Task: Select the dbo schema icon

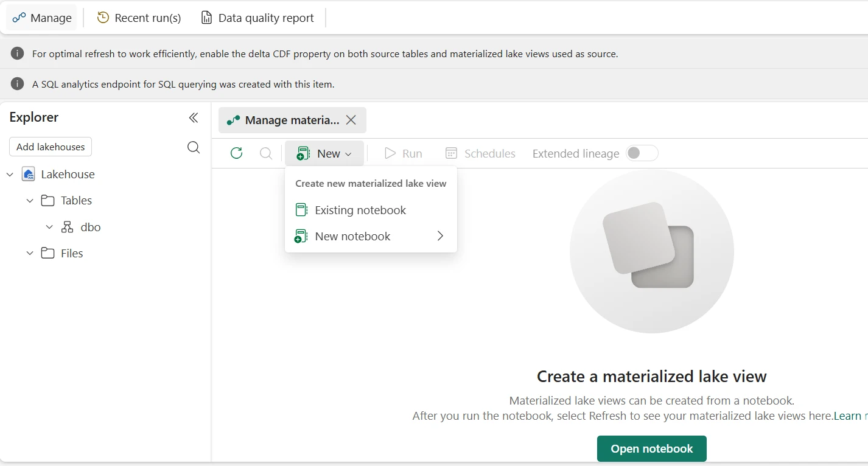Action: click(x=67, y=227)
